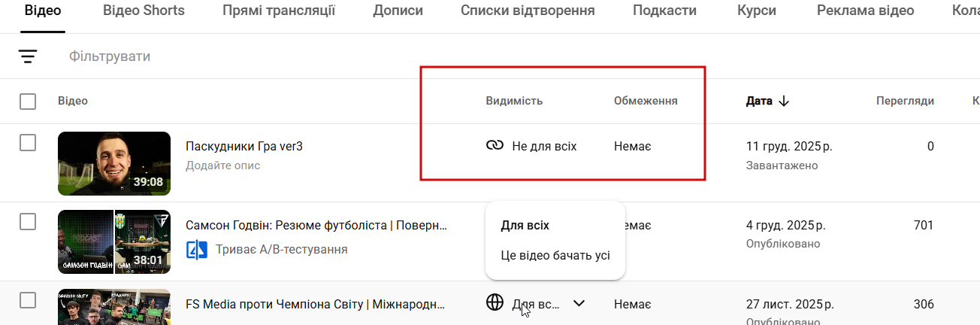This screenshot has height=325, width=980.
Task: Click the date 27 лист. 2025 р.
Action: [789, 305]
